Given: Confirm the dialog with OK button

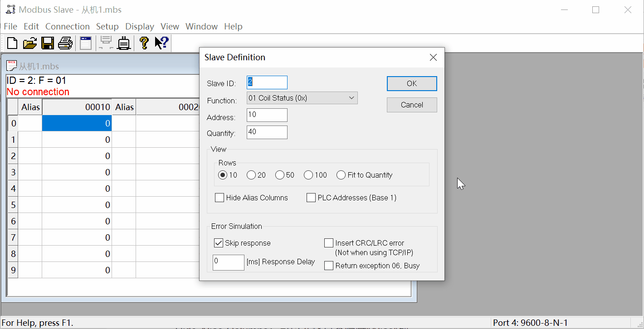Looking at the screenshot, I should (412, 83).
